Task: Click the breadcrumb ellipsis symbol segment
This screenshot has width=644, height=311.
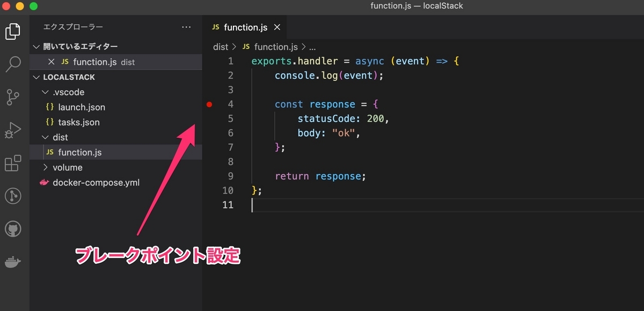Action: pyautogui.click(x=312, y=47)
